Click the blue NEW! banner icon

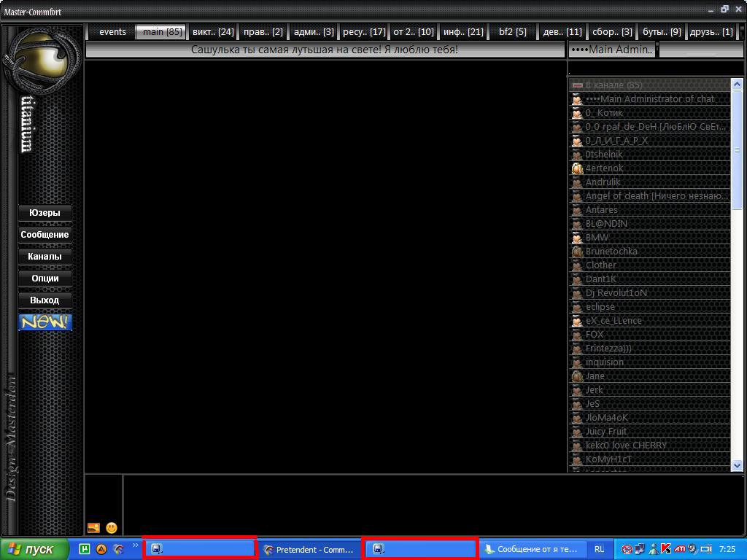45,322
